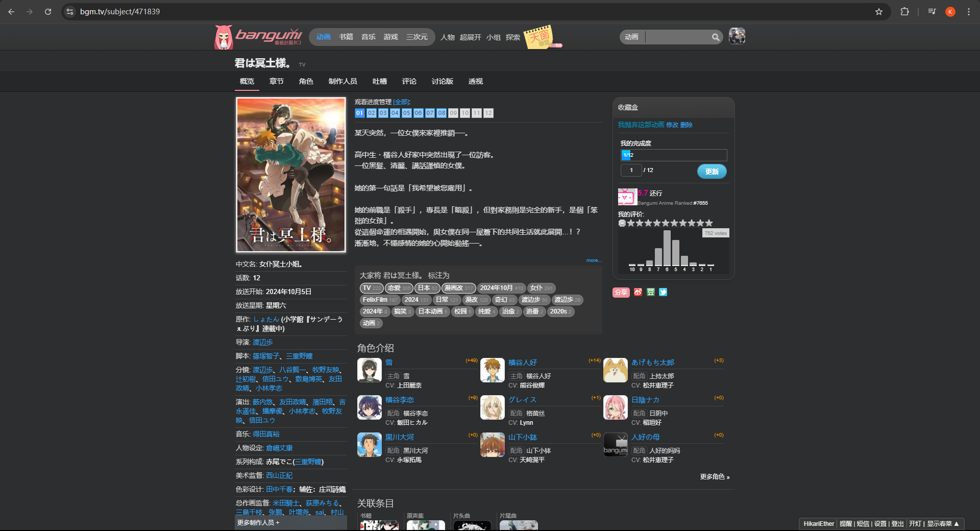
Task: Open 全部 in progress management
Action: pos(402,102)
